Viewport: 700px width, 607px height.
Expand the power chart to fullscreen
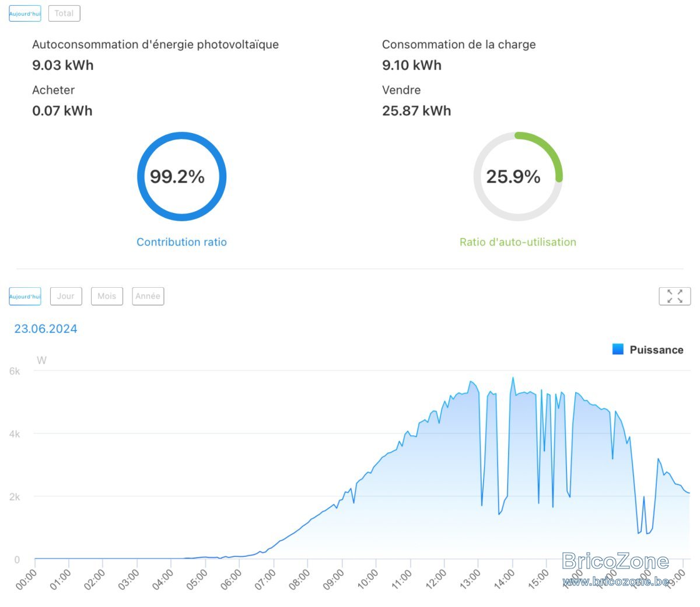click(x=674, y=296)
